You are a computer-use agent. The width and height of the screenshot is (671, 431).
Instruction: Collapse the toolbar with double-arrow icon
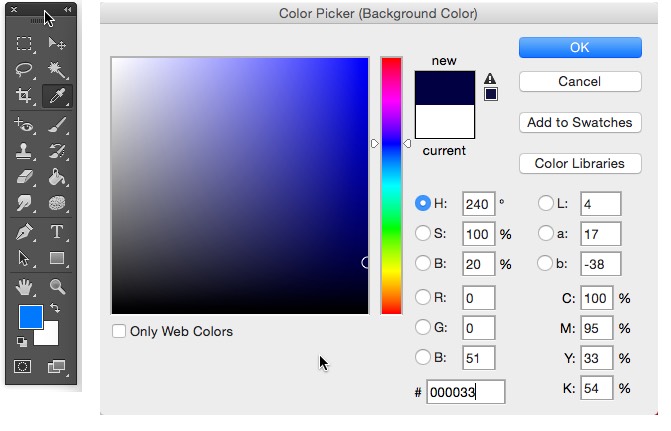pyautogui.click(x=68, y=9)
